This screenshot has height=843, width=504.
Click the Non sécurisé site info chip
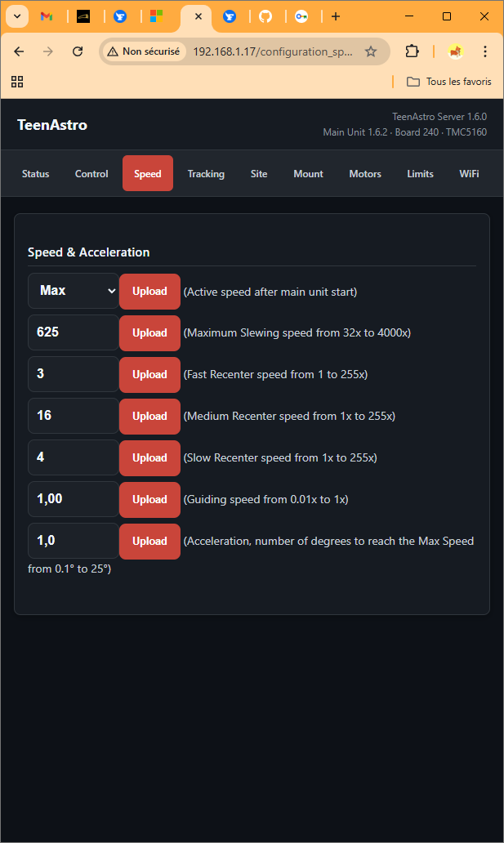click(144, 51)
